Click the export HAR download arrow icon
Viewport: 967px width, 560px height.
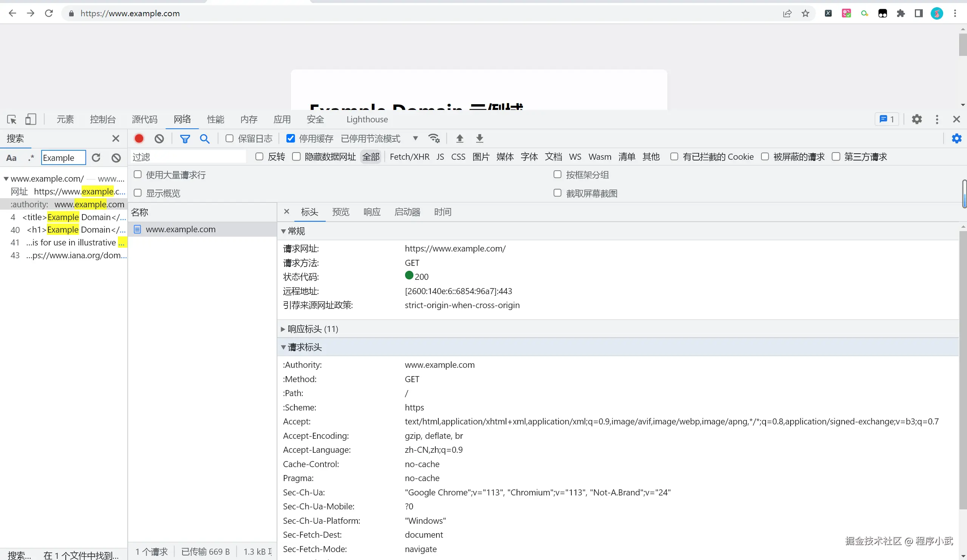pyautogui.click(x=480, y=139)
